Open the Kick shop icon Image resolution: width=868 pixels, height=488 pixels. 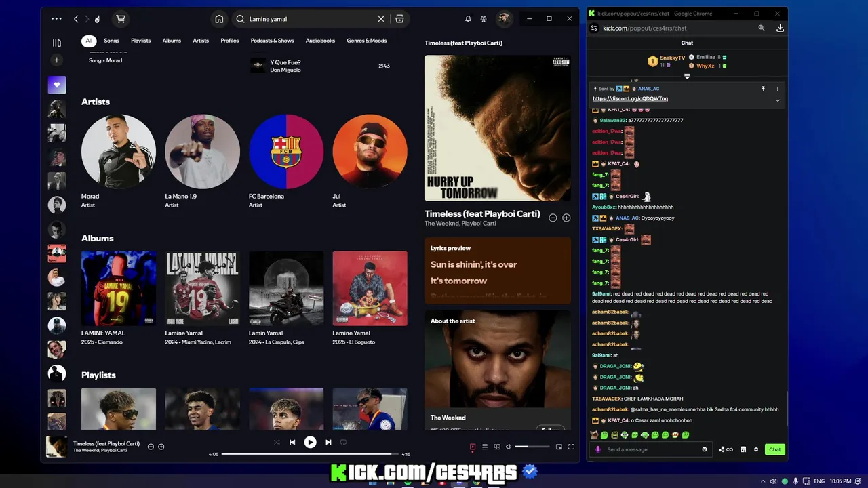tap(743, 449)
